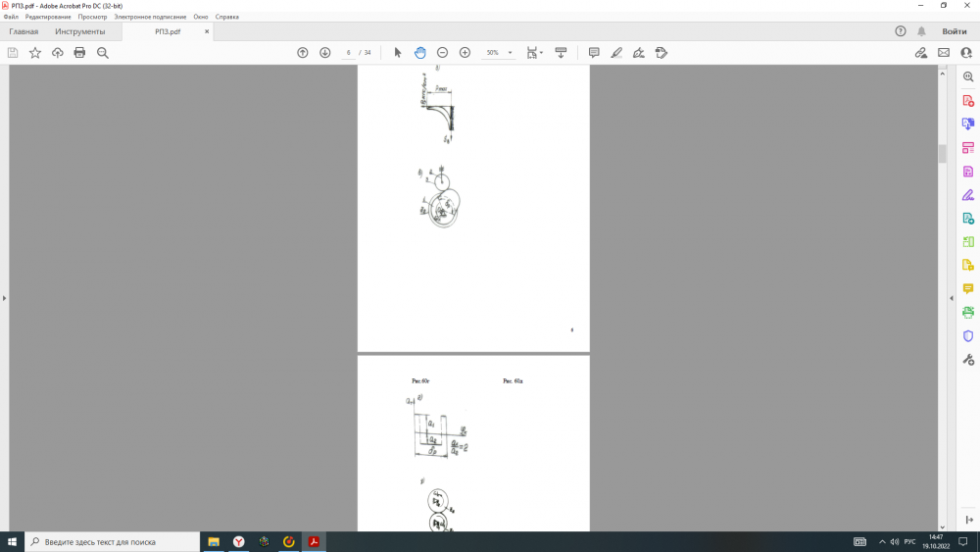Image resolution: width=980 pixels, height=552 pixels.
Task: Open share with others profile icon
Action: 966,53
